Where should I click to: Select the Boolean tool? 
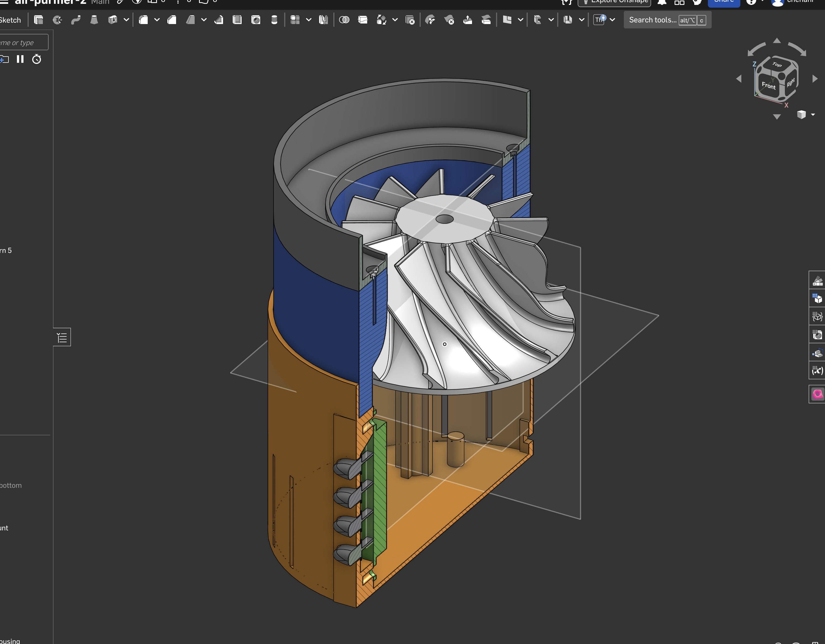pos(344,20)
